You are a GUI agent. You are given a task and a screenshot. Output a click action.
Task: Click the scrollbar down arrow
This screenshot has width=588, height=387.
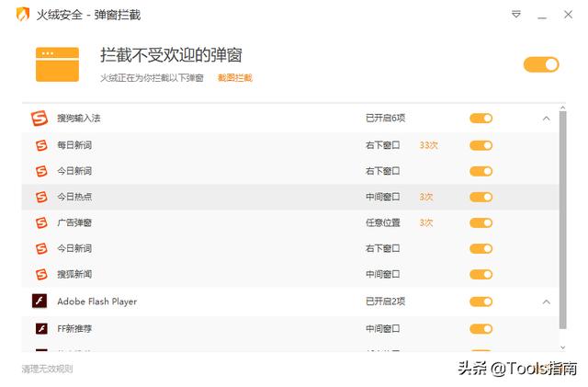click(x=562, y=348)
